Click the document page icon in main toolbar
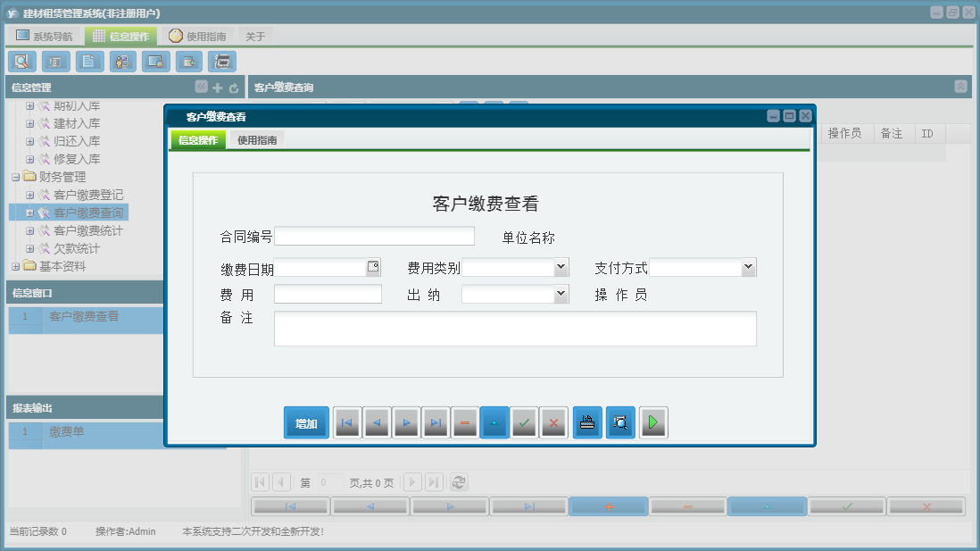The image size is (980, 551). tap(89, 62)
